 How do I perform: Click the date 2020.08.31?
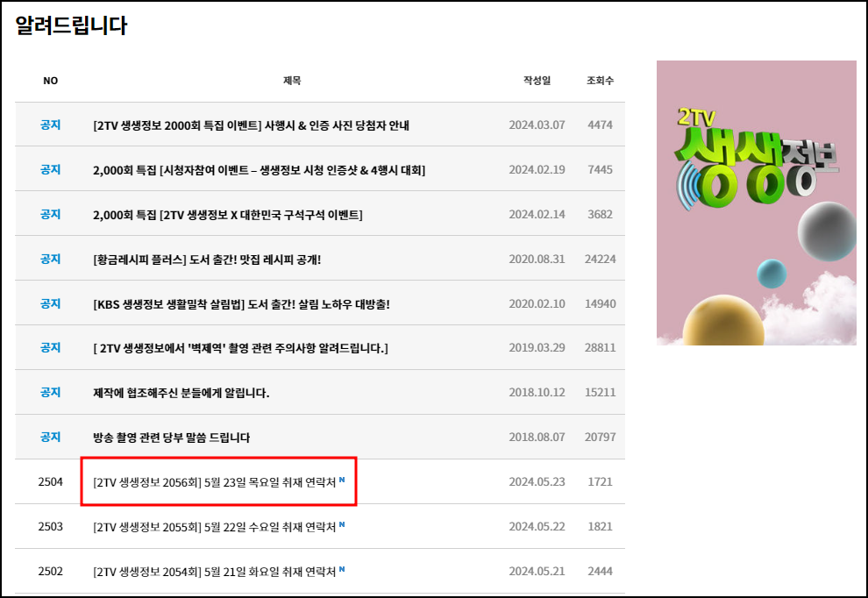[537, 260]
